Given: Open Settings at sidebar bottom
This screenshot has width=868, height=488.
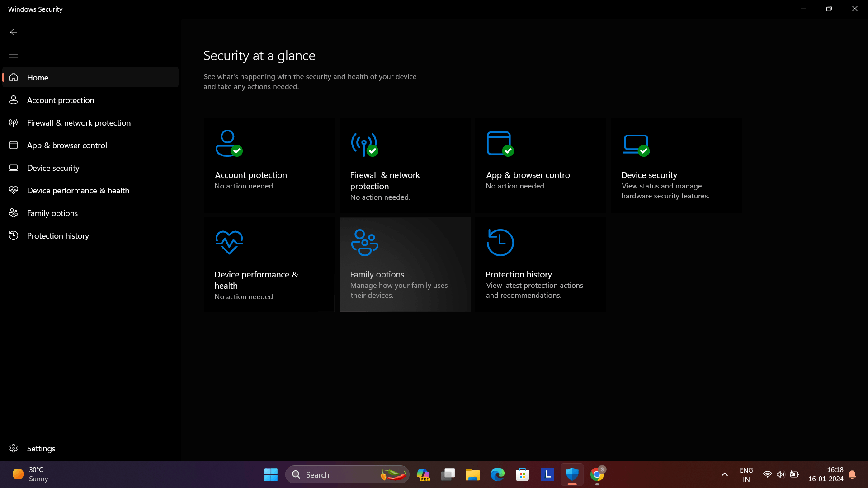Looking at the screenshot, I should click(x=41, y=448).
